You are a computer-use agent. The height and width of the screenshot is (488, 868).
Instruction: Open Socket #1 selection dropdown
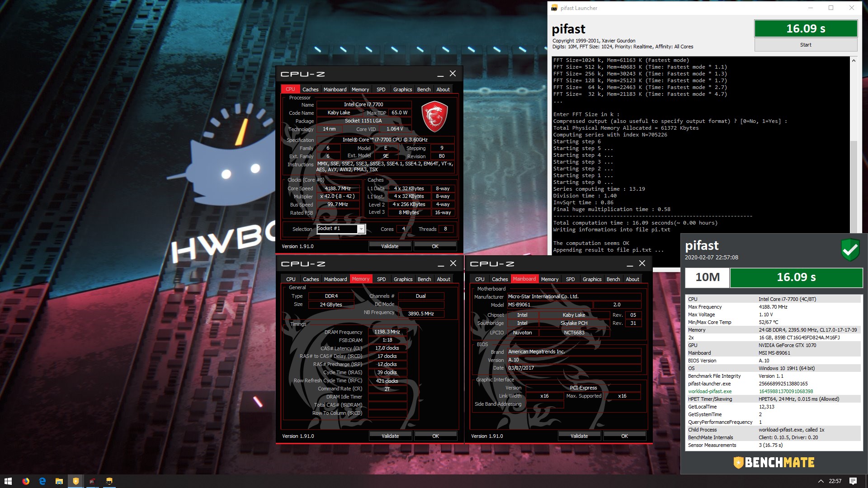(x=341, y=229)
